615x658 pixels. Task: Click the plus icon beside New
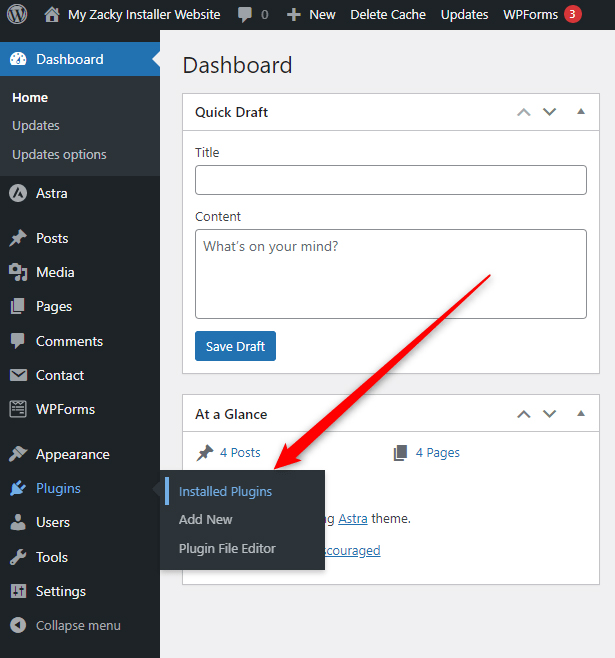tap(294, 15)
